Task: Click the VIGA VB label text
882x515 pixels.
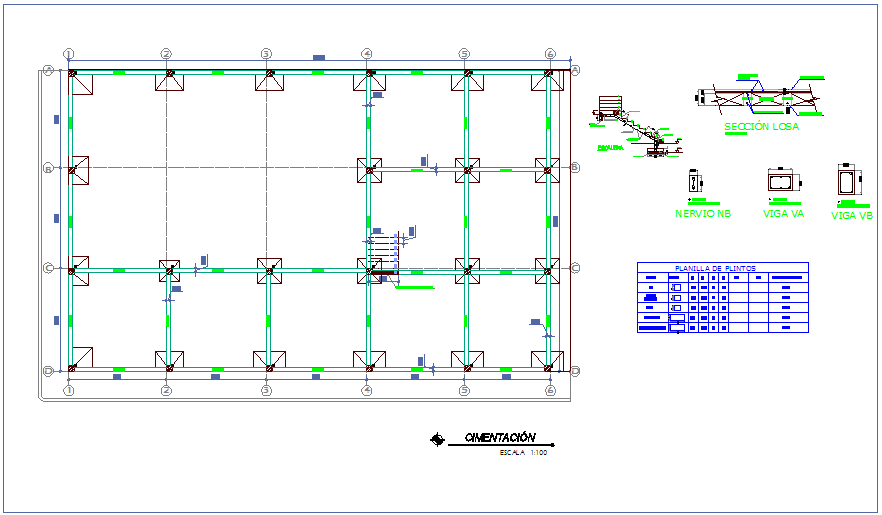Action: click(851, 216)
